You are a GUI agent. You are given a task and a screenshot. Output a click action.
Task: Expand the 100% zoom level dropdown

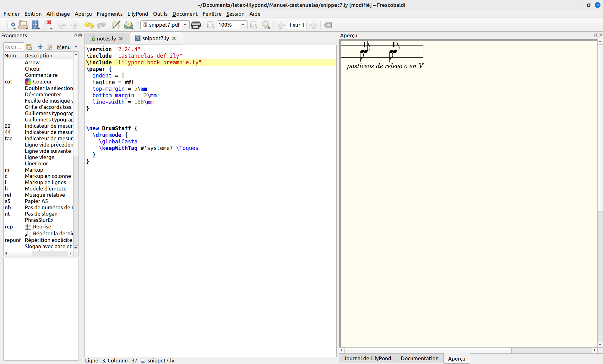click(243, 25)
